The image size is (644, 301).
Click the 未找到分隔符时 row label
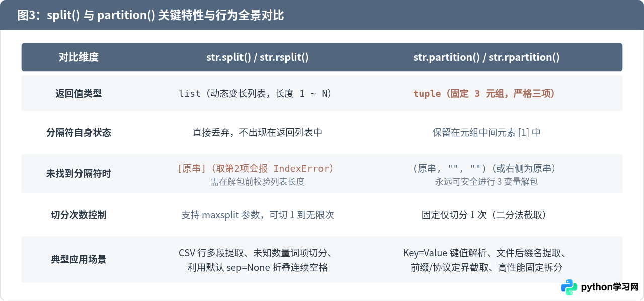pos(78,174)
